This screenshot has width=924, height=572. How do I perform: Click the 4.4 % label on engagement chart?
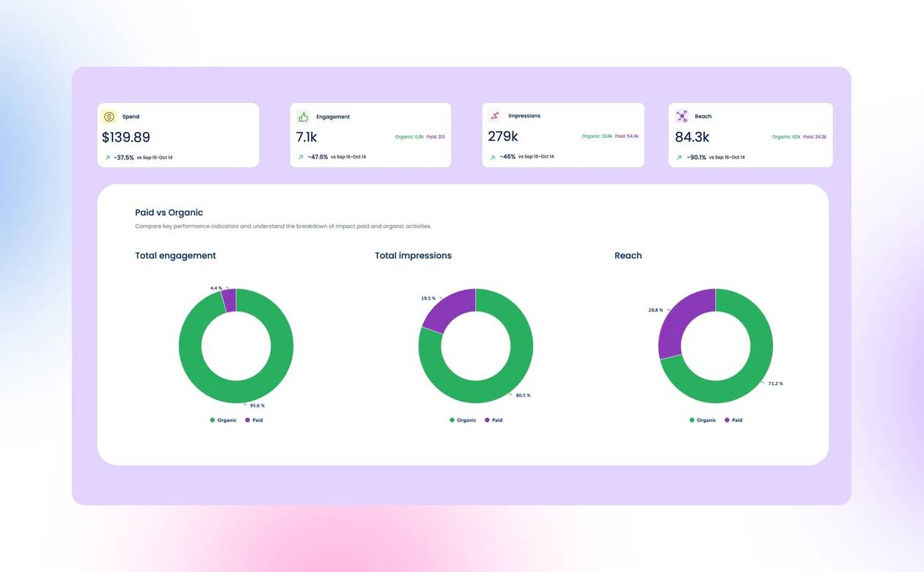point(216,288)
